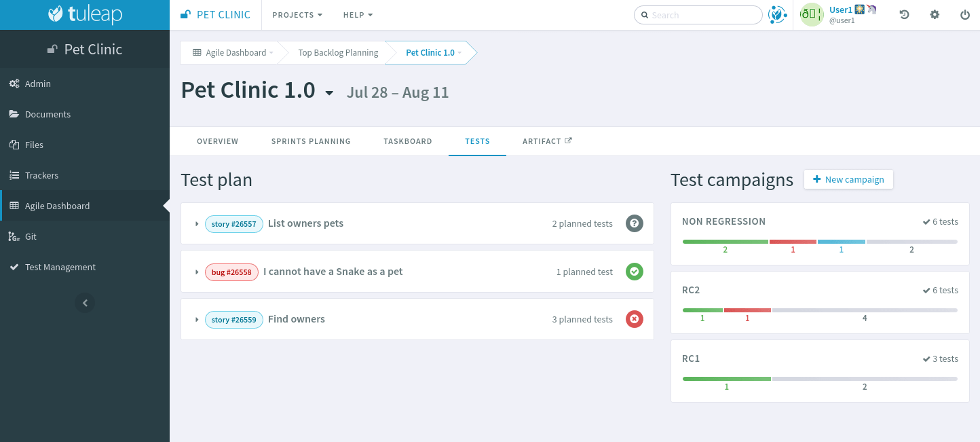Click the green passed status icon on the Snake bug
Viewport: 980px width, 442px height.
click(634, 271)
